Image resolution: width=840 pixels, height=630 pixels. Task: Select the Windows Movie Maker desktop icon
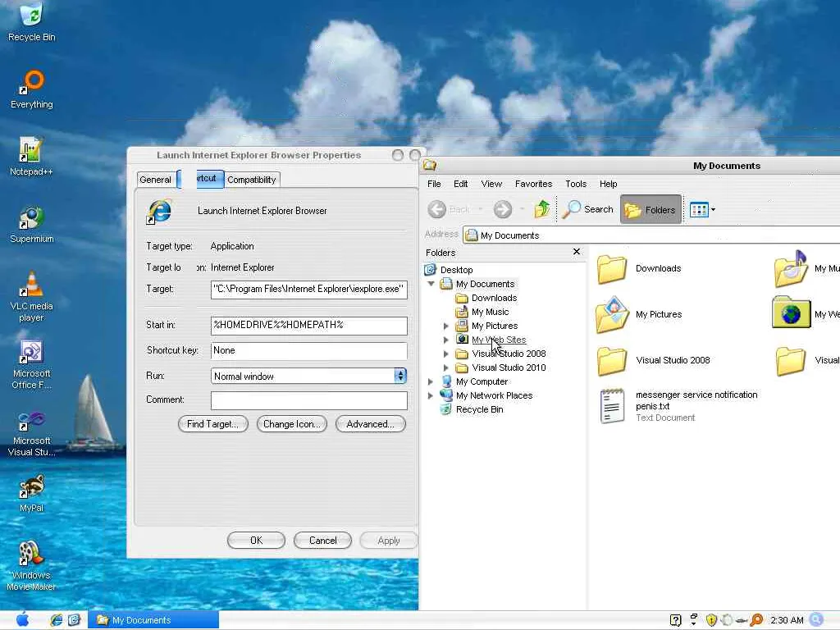pos(31,566)
